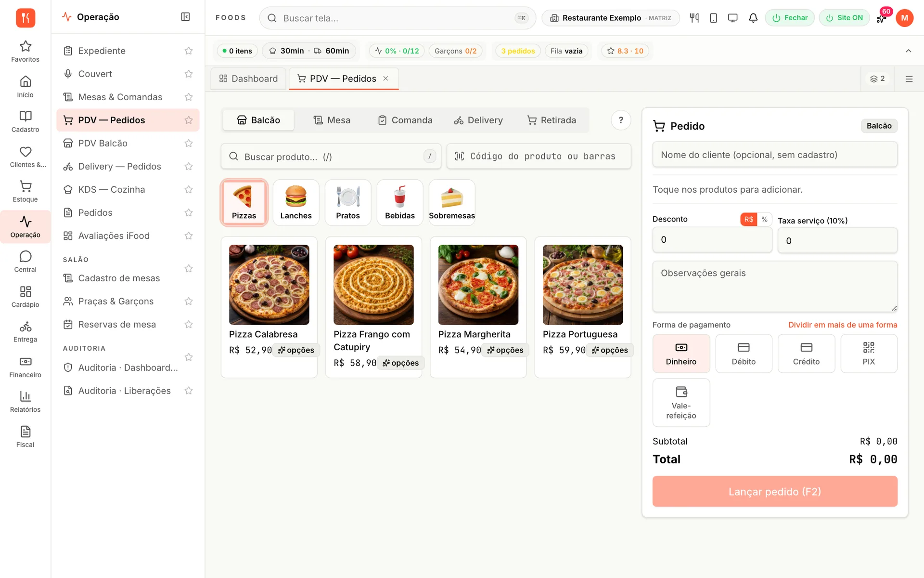Image resolution: width=924 pixels, height=578 pixels.
Task: Open the sparkle icon with 60 badge
Action: point(882,18)
